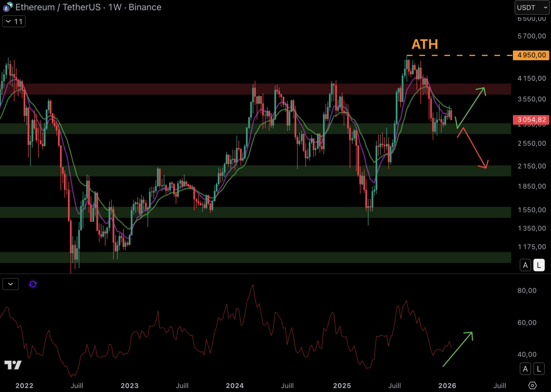Viewport: 551px width, 392px height.
Task: Toggle log scale L on main price chart
Action: click(x=539, y=265)
